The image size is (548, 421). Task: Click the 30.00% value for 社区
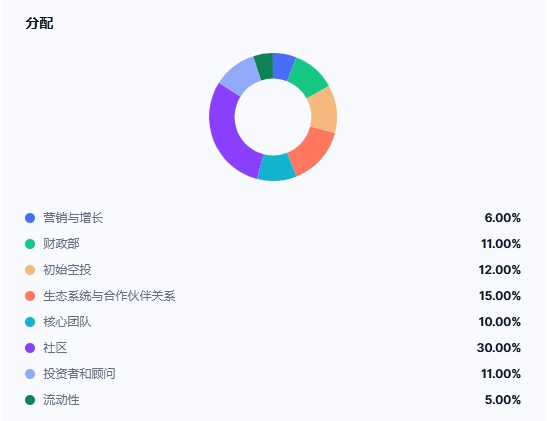click(x=499, y=348)
